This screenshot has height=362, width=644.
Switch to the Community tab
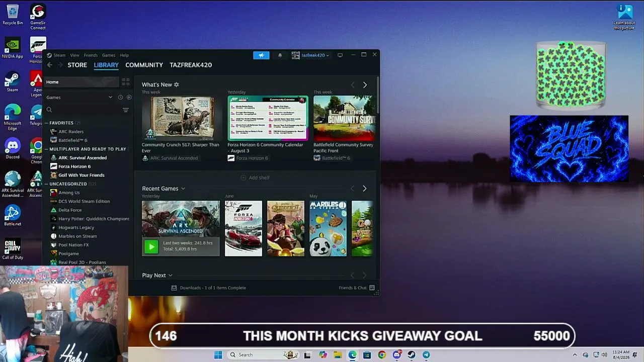[x=144, y=65]
